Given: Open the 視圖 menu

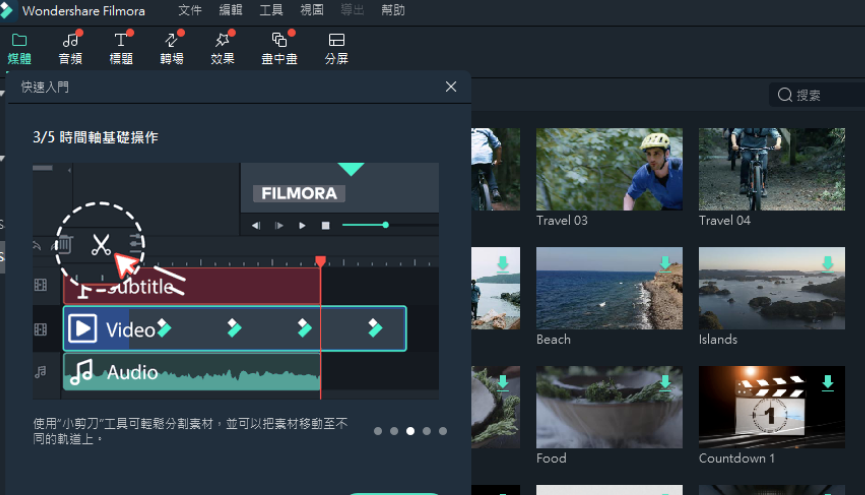Looking at the screenshot, I should coord(312,10).
